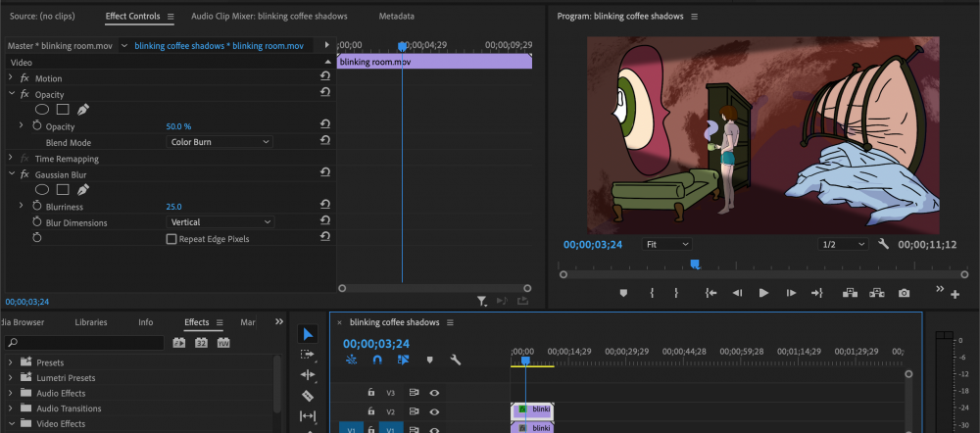Viewport: 980px width, 433px height.
Task: Pick the pen mask tool under Gaussian Blur
Action: click(82, 189)
